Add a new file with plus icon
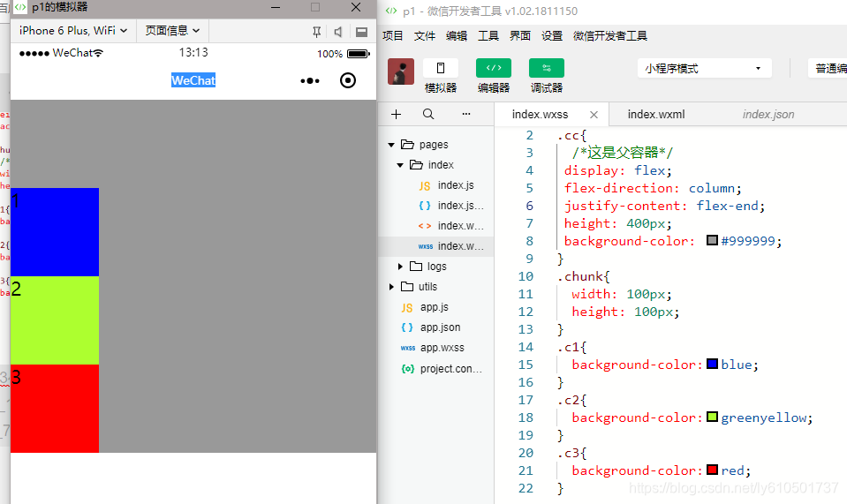Viewport: 847px width, 504px height. point(396,115)
